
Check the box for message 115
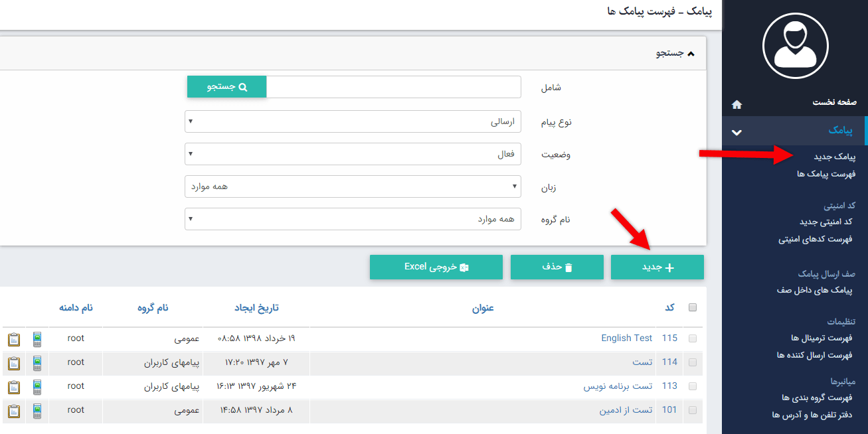click(x=693, y=338)
